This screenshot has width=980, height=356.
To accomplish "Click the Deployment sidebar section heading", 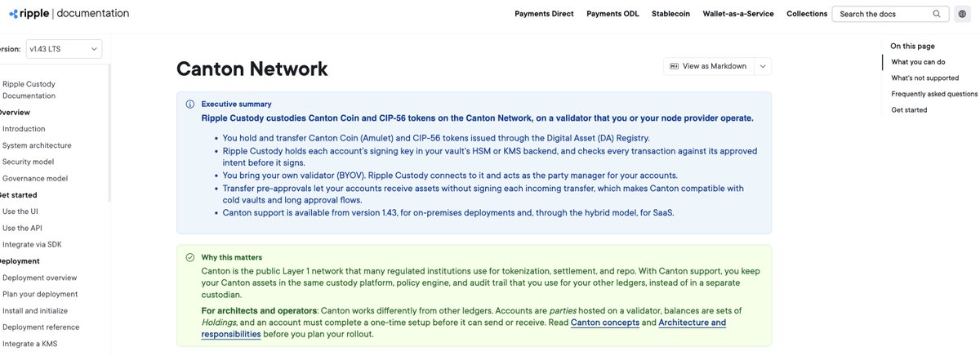I will coord(19,260).
